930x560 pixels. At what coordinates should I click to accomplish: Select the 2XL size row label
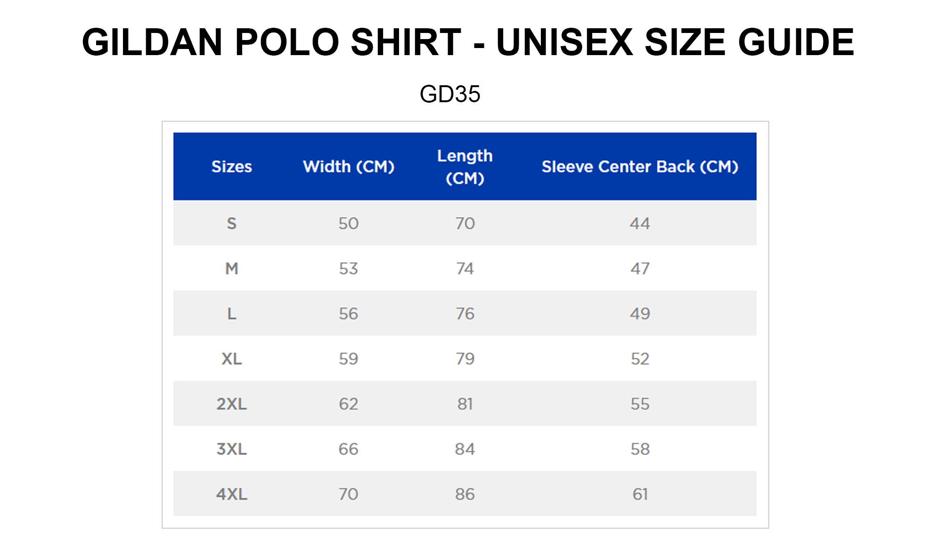point(231,404)
